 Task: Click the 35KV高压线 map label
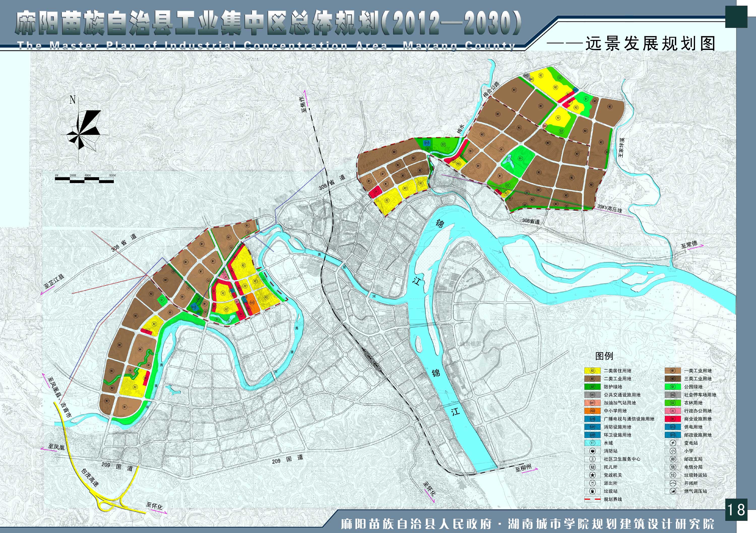610,209
